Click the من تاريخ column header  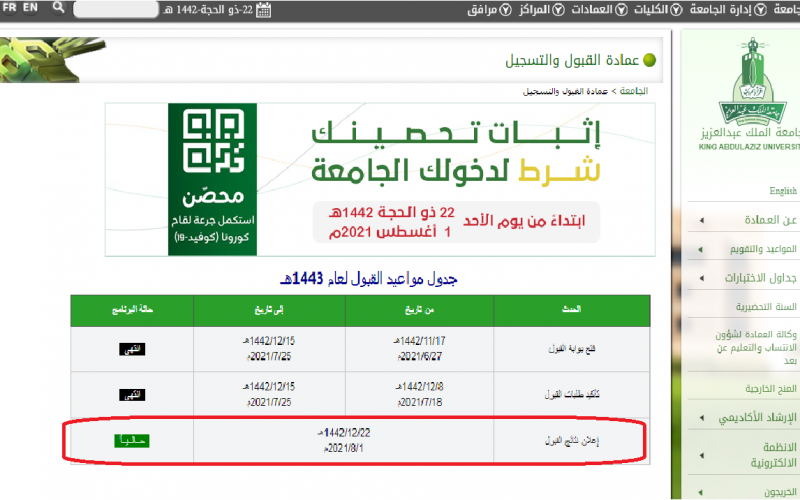point(419,310)
